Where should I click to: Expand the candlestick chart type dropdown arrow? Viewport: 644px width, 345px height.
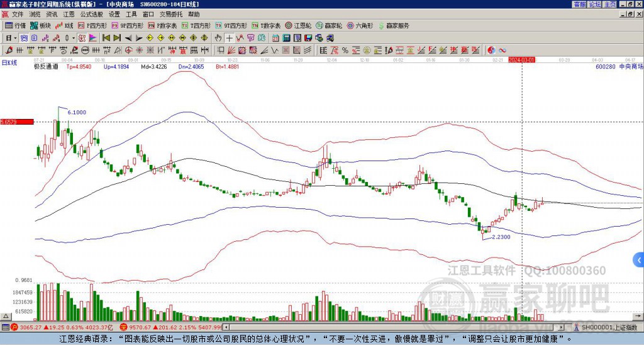pos(74,38)
